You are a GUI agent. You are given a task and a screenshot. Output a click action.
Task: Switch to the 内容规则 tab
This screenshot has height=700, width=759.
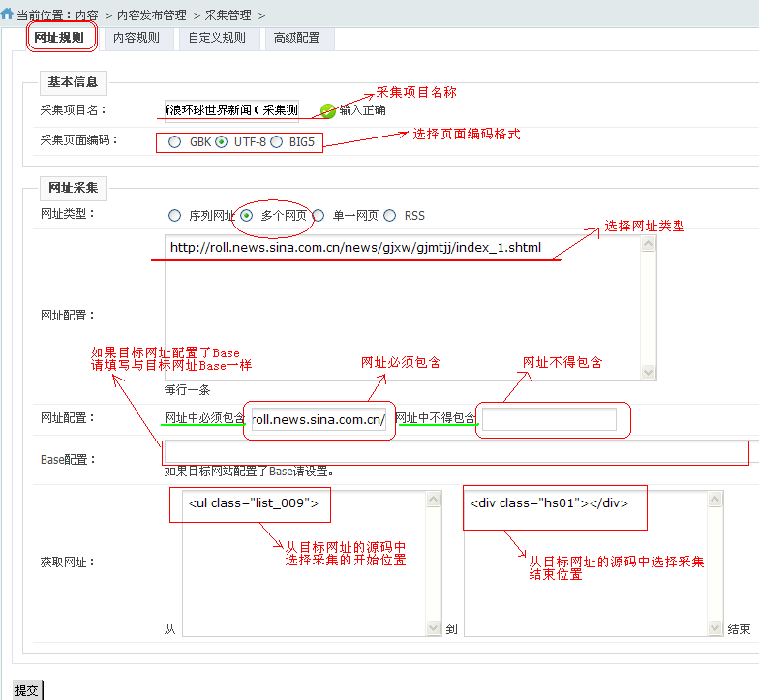(136, 39)
